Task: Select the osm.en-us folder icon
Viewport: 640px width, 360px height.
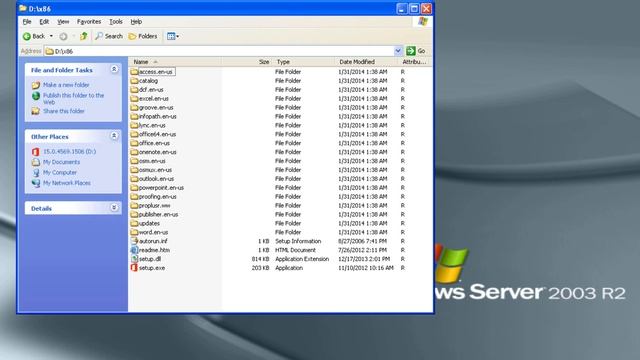Action: click(134, 161)
